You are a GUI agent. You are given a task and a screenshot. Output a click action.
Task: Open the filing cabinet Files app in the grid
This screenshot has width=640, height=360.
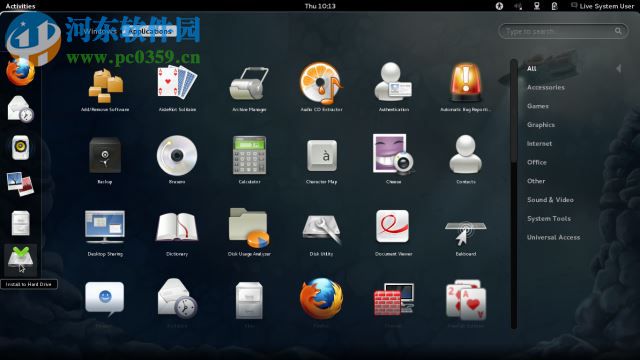(249, 300)
